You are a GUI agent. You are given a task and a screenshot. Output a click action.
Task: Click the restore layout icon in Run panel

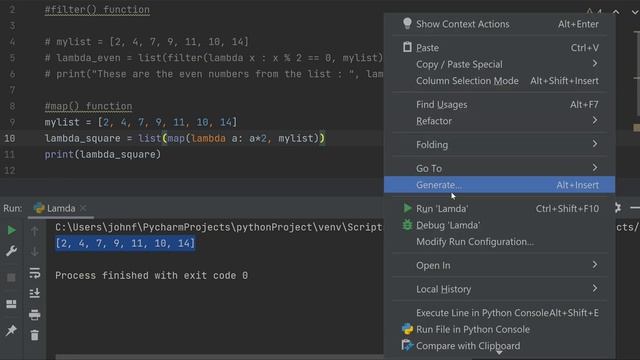pyautogui.click(x=11, y=304)
